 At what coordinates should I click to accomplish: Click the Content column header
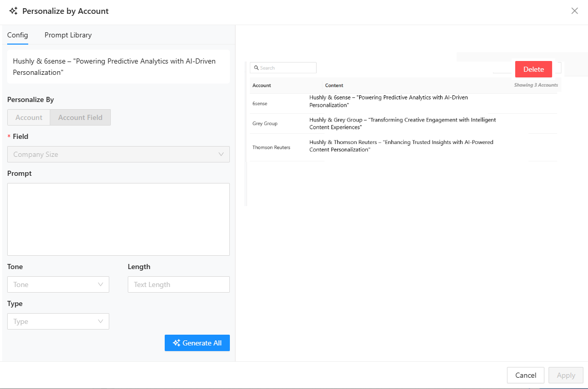(334, 86)
